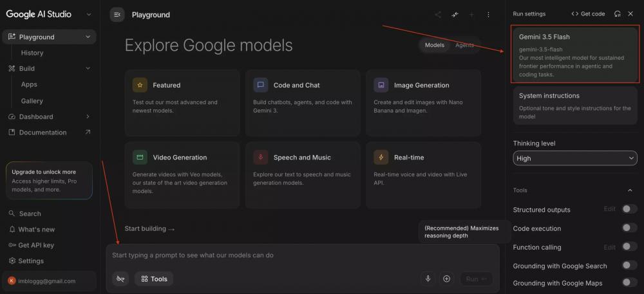Open Gallery under Build
Image resolution: width=644 pixels, height=294 pixels.
pos(32,101)
